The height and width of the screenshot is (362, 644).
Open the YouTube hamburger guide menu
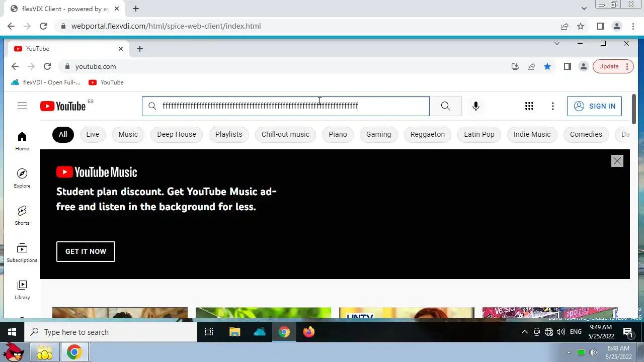[x=22, y=106]
